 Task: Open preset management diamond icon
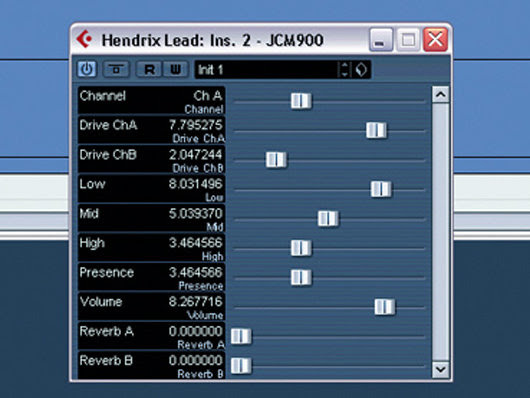(361, 70)
